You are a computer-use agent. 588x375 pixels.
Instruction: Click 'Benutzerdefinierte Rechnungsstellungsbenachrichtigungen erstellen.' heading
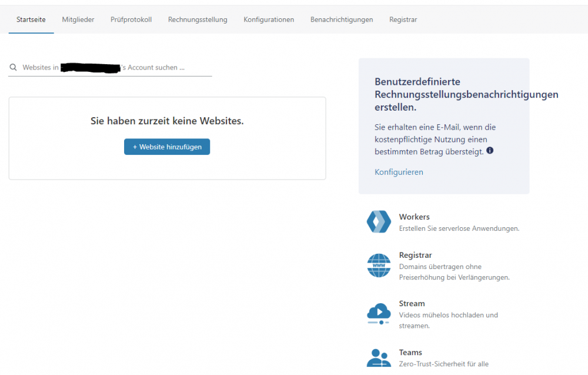point(466,94)
